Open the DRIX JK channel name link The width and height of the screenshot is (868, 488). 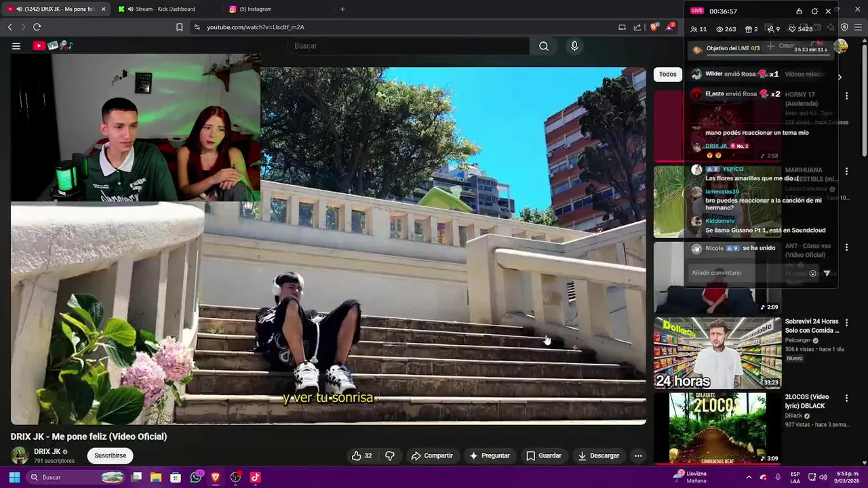click(x=47, y=451)
